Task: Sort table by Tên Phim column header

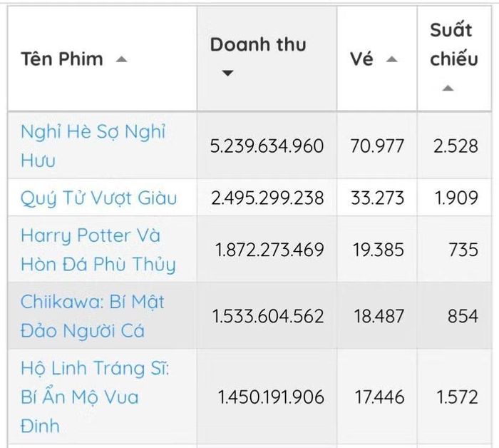Action: point(62,59)
